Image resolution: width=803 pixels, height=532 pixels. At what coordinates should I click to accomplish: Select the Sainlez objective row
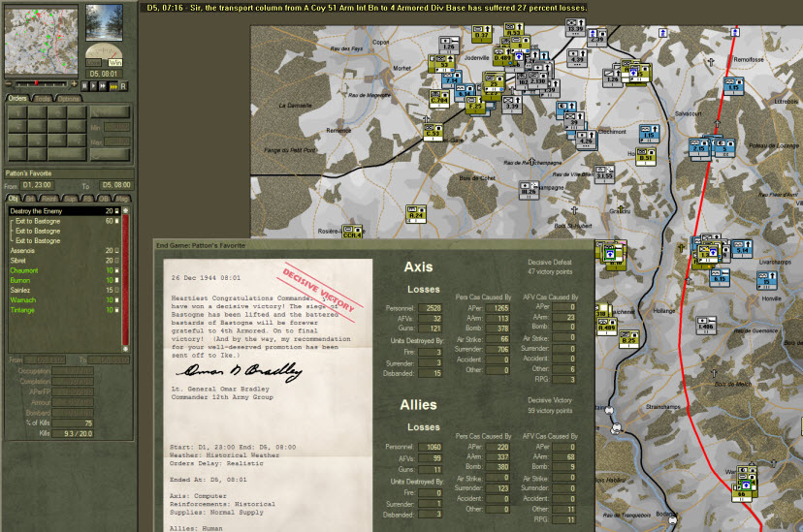[x=65, y=290]
